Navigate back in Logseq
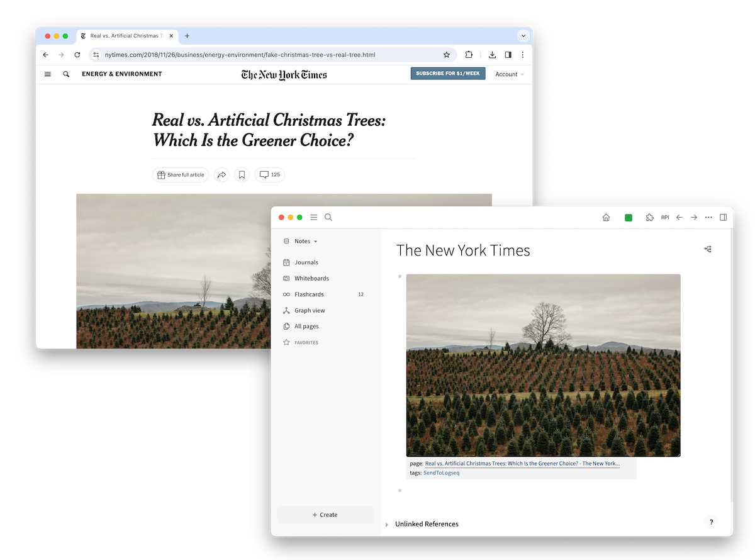 point(679,218)
